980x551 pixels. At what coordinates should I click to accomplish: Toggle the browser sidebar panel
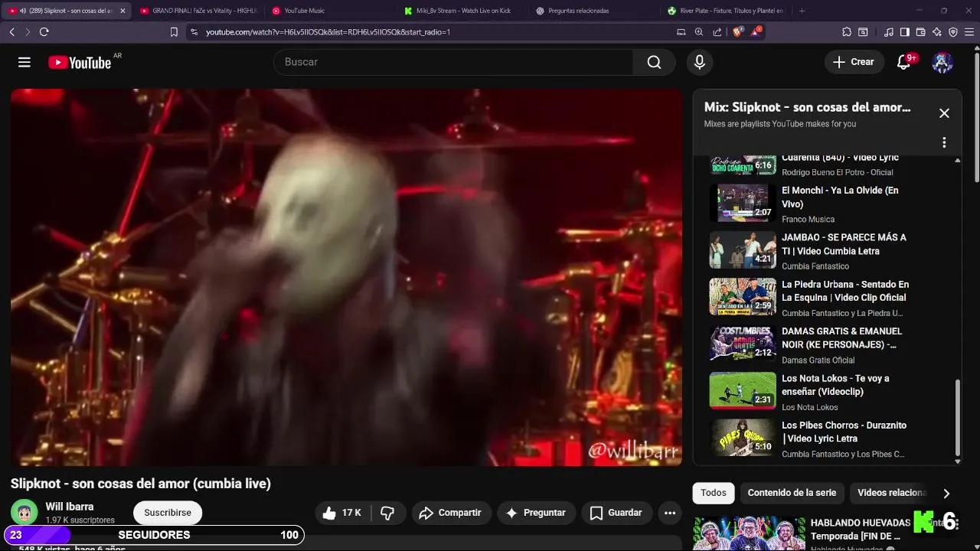(x=905, y=32)
